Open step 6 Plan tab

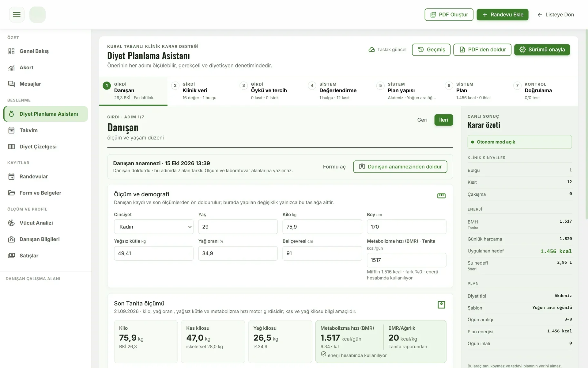(x=475, y=91)
